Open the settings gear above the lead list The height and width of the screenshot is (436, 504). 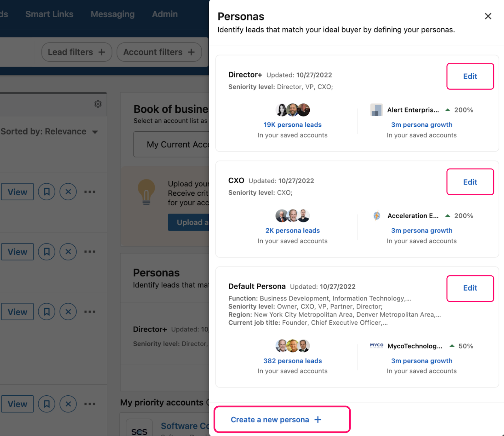coord(98,104)
